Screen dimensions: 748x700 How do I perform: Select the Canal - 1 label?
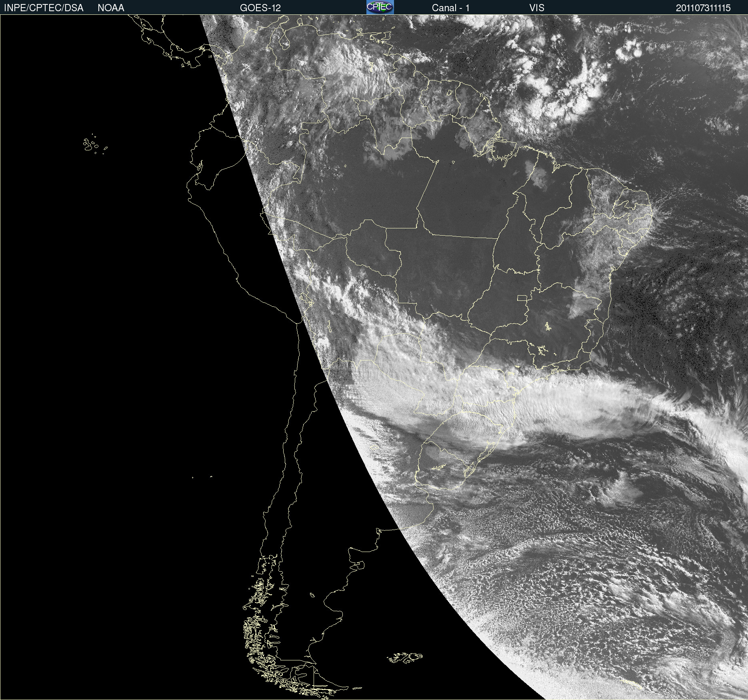coord(451,8)
